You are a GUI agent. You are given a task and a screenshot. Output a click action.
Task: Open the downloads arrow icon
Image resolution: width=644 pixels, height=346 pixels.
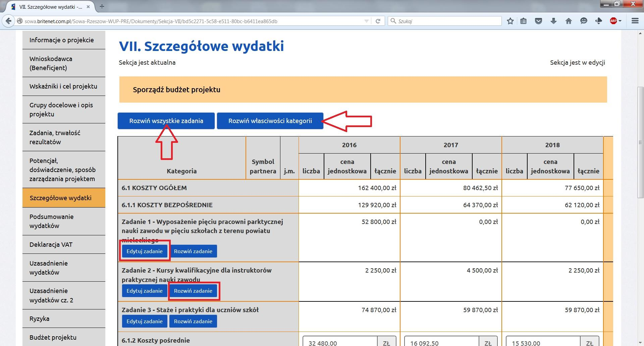coord(553,21)
